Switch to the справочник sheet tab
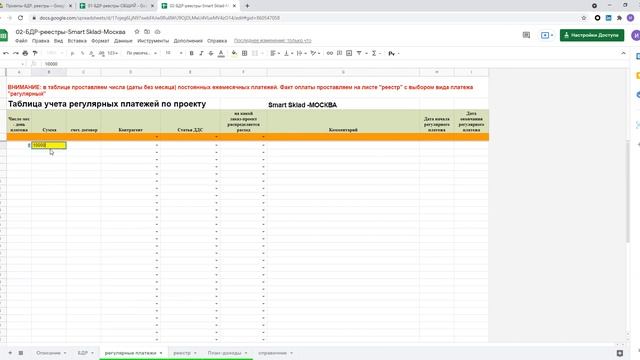Screen dimensions: 640x360 coord(275,353)
